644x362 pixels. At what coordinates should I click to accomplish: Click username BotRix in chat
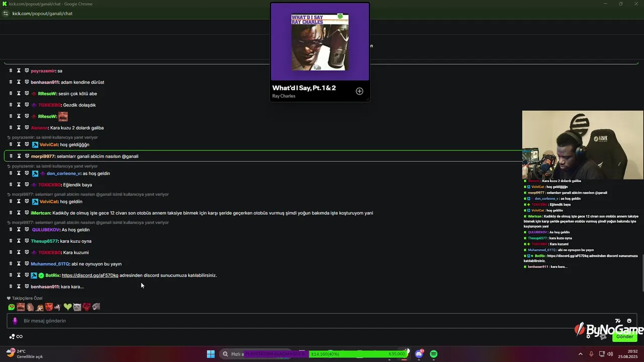(x=52, y=276)
